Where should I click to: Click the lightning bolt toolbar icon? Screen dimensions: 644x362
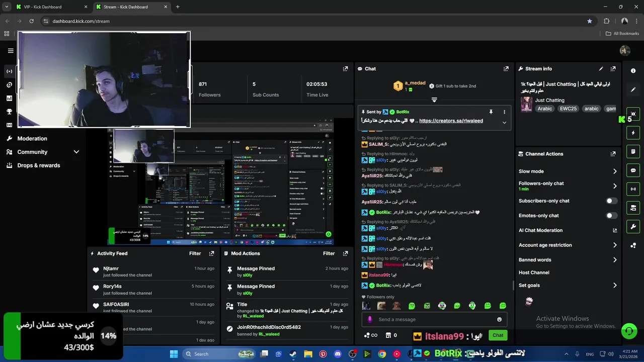(x=633, y=133)
